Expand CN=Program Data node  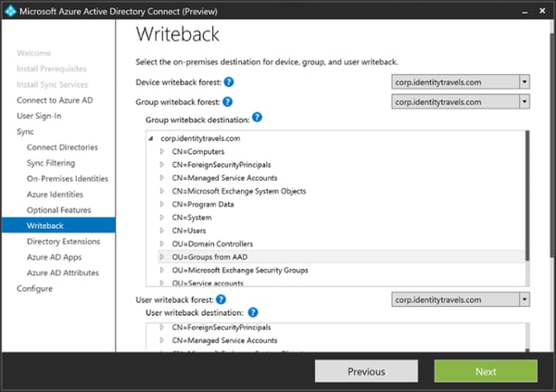click(x=162, y=204)
